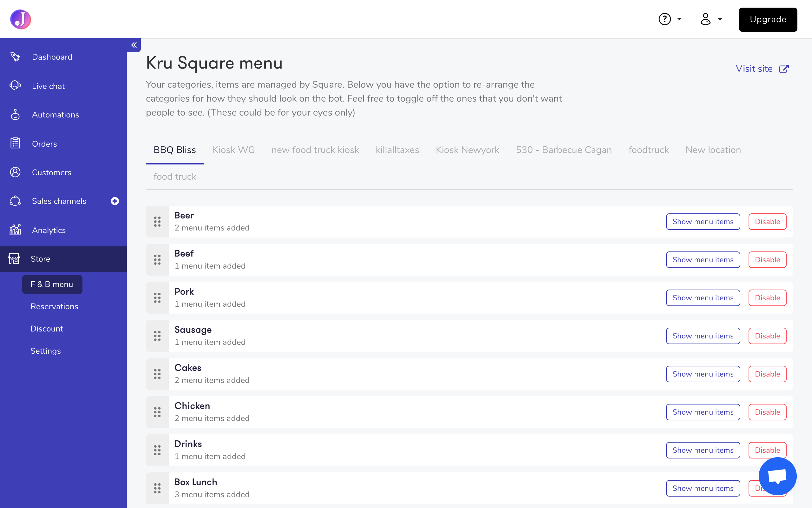Screen dimensions: 812x508
Task: Grab the Pork category drag handle
Action: 157,298
